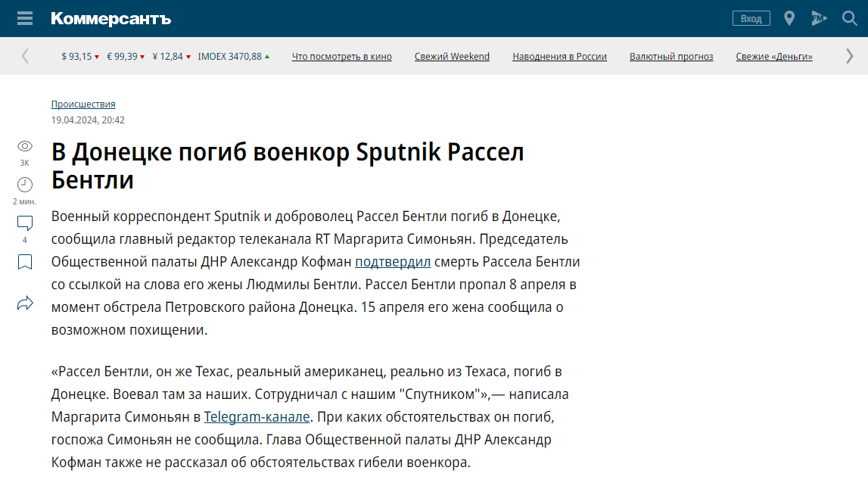Click the reading time clock icon

point(25,184)
